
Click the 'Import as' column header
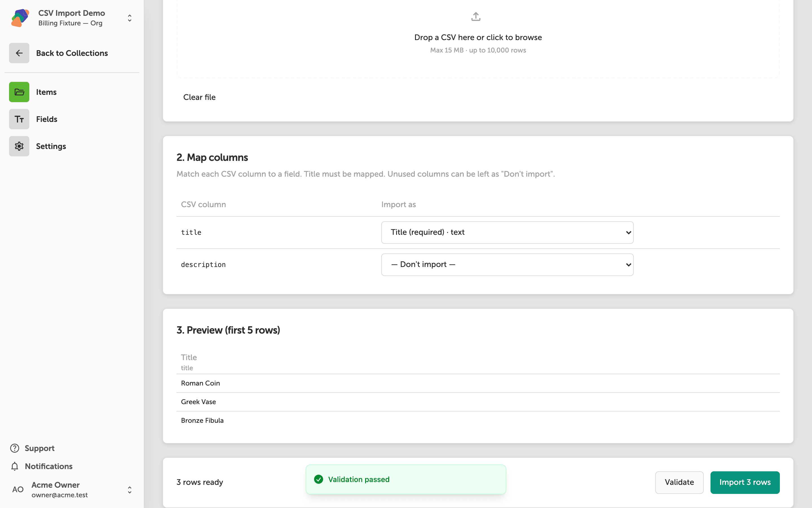click(x=399, y=205)
